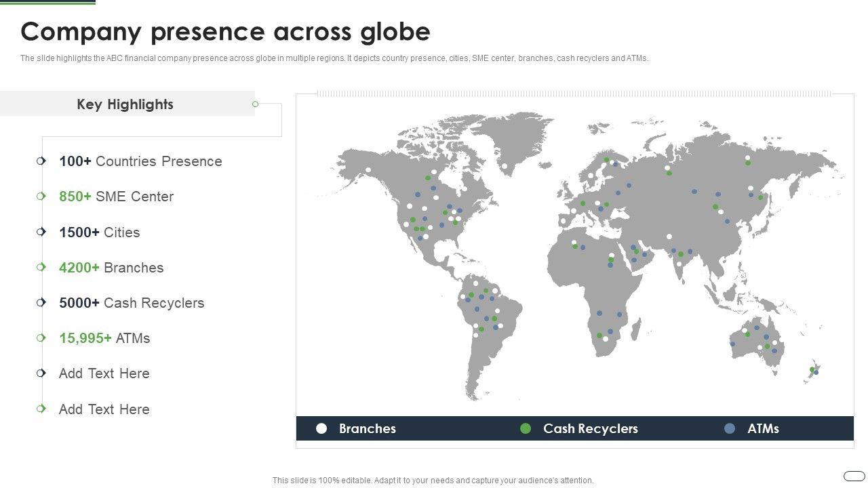Select the green bullet beside 4200+ Branches
868x488 pixels.
pos(41,267)
